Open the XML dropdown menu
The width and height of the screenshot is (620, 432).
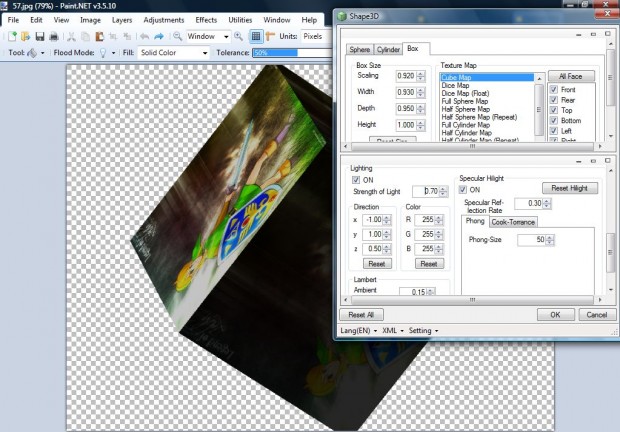coord(393,330)
